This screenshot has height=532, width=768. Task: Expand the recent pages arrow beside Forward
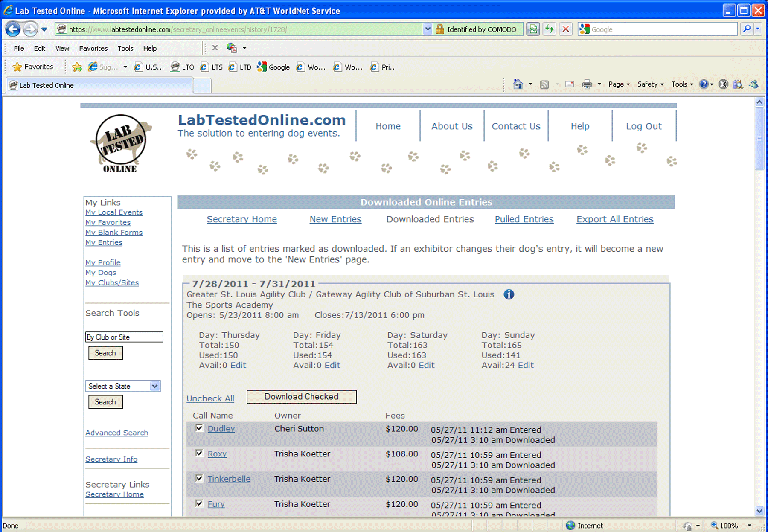pyautogui.click(x=44, y=29)
